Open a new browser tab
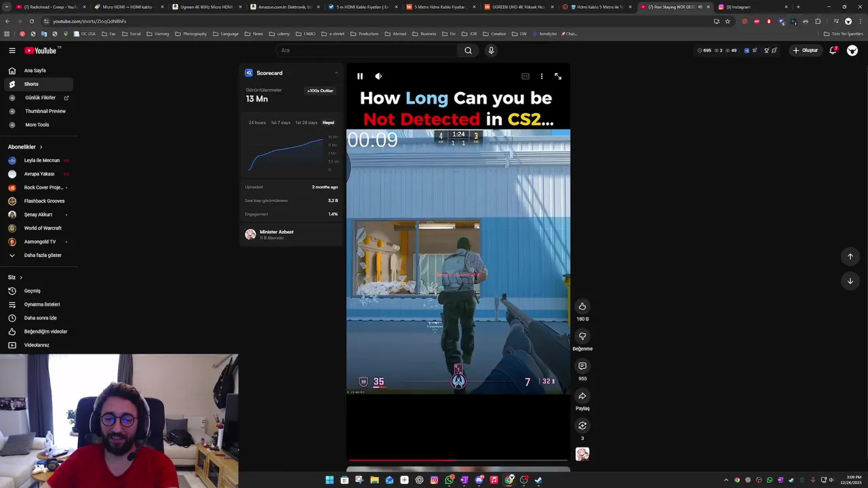 [x=798, y=7]
